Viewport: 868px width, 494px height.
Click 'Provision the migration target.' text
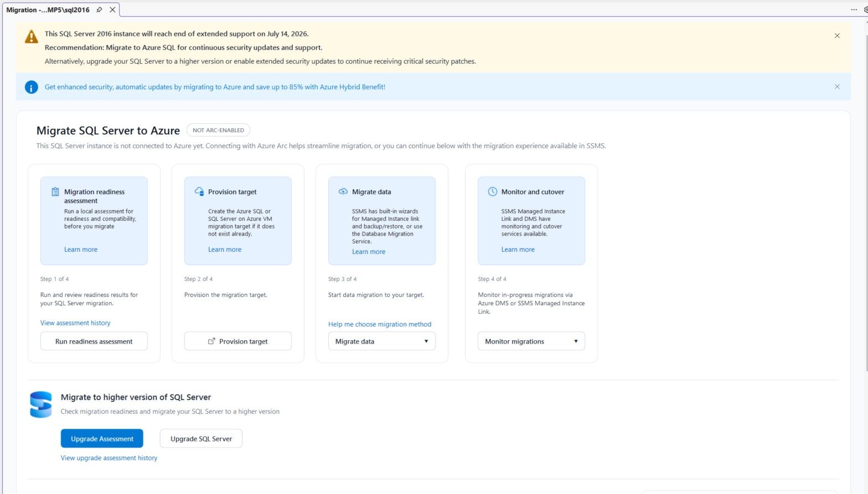pos(226,295)
